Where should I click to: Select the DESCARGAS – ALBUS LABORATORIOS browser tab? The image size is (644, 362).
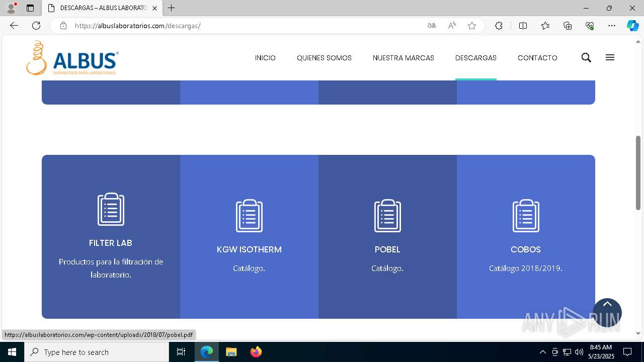tap(102, 8)
